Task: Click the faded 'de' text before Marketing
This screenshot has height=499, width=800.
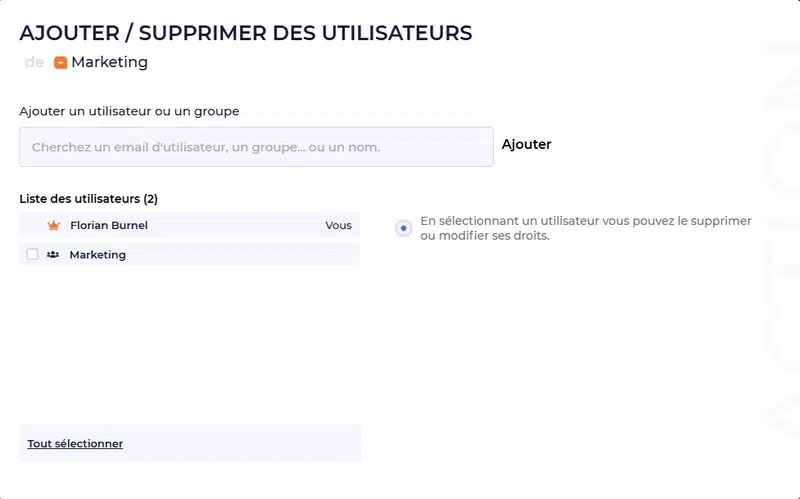Action: [34, 62]
